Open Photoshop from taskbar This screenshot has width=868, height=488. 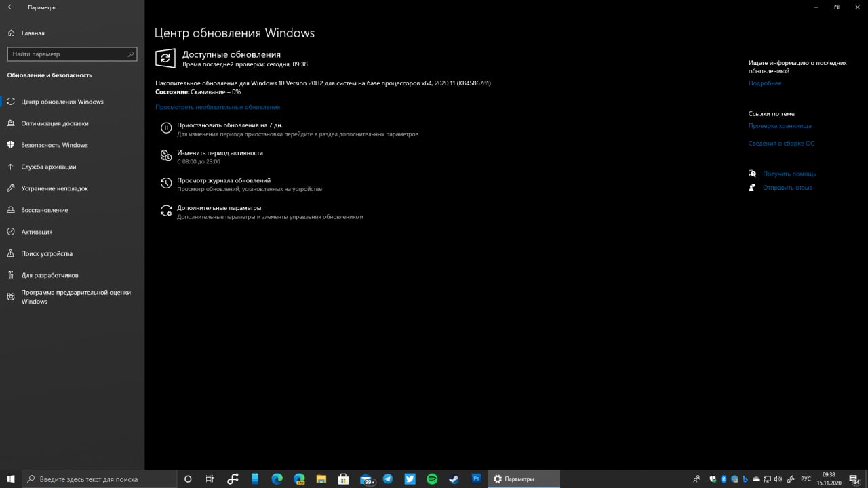click(476, 479)
